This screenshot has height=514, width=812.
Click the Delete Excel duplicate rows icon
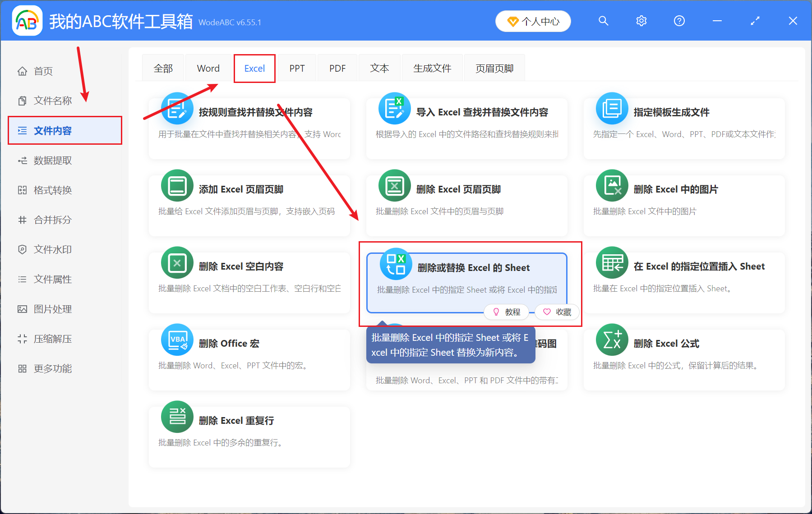point(177,417)
